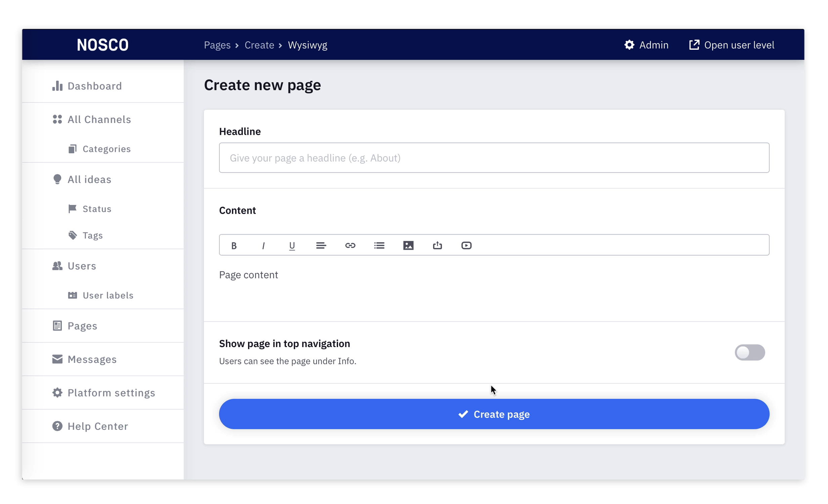This screenshot has width=828, height=504.
Task: Click the All Channels dots icon
Action: 57,119
